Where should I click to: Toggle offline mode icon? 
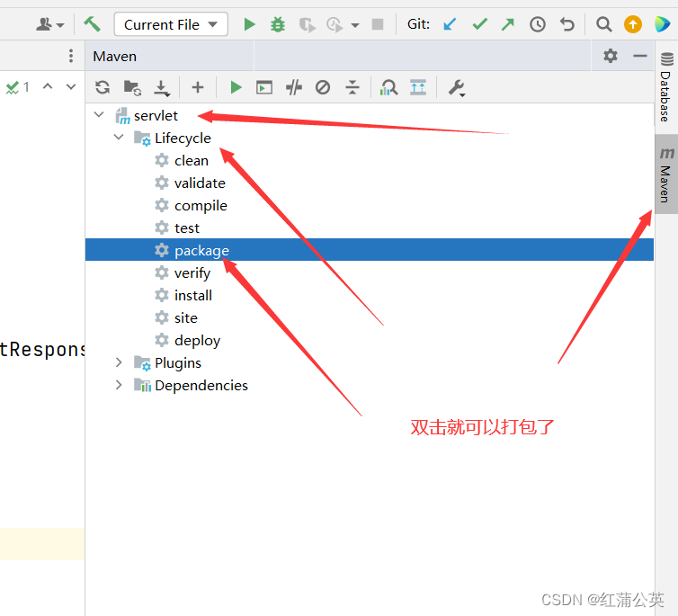point(294,88)
